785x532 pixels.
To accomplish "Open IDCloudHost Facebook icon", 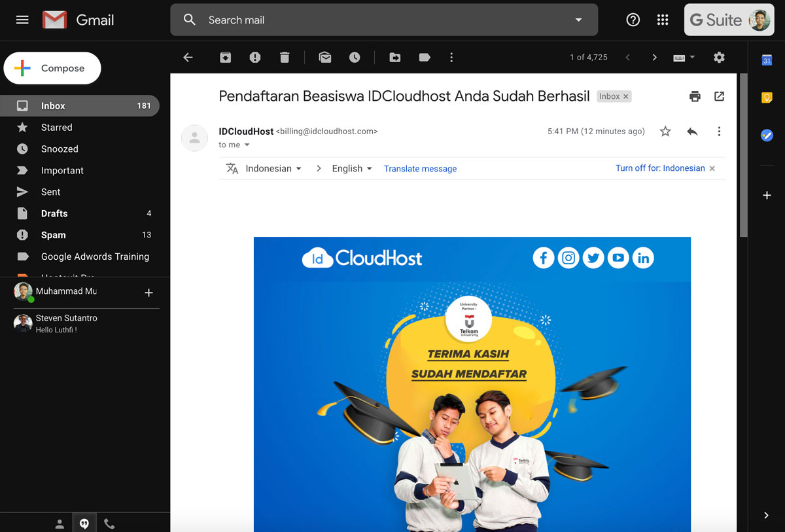I will (x=544, y=258).
